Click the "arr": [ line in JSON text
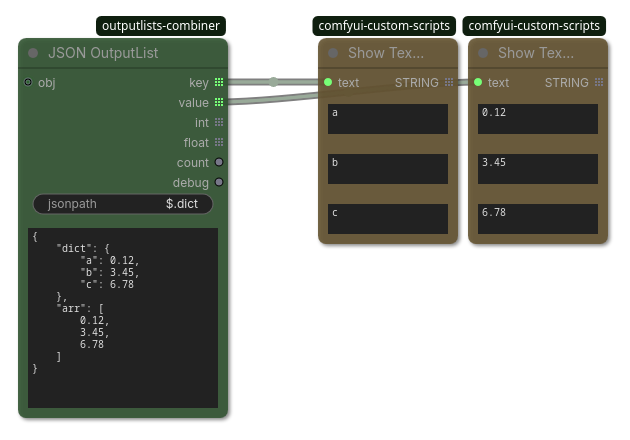This screenshot has height=440, width=630. click(x=80, y=309)
